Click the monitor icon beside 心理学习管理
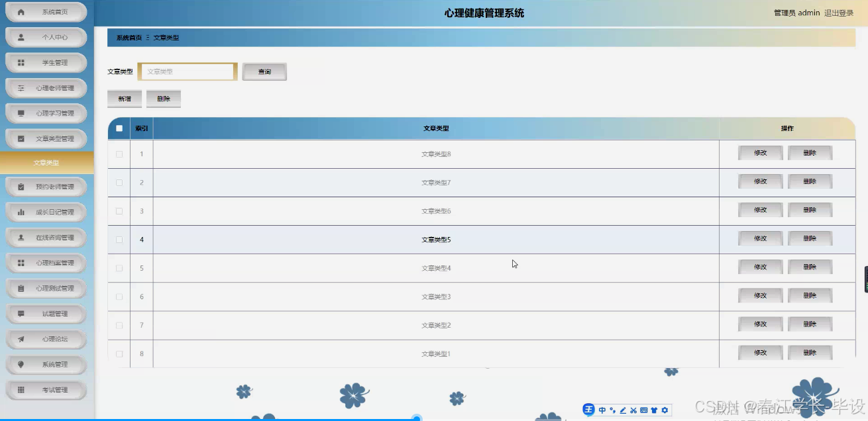This screenshot has height=421, width=868. click(x=21, y=113)
